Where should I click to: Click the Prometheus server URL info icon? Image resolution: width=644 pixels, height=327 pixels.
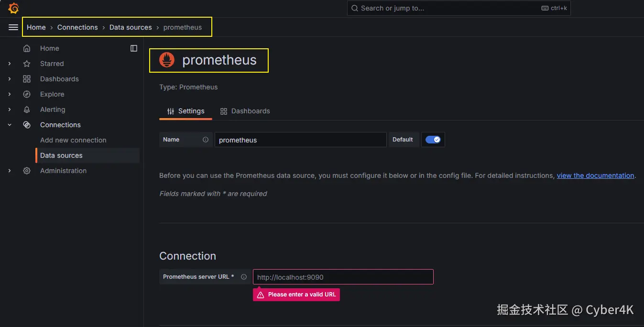coord(244,277)
